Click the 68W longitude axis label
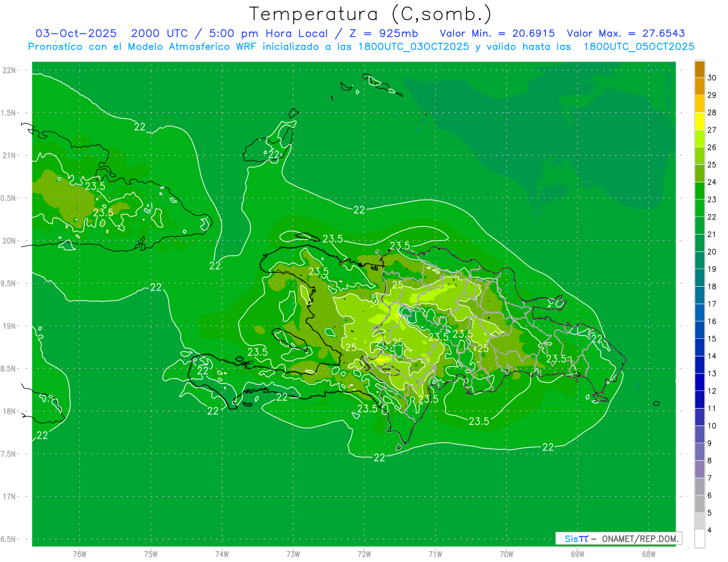 point(648,554)
